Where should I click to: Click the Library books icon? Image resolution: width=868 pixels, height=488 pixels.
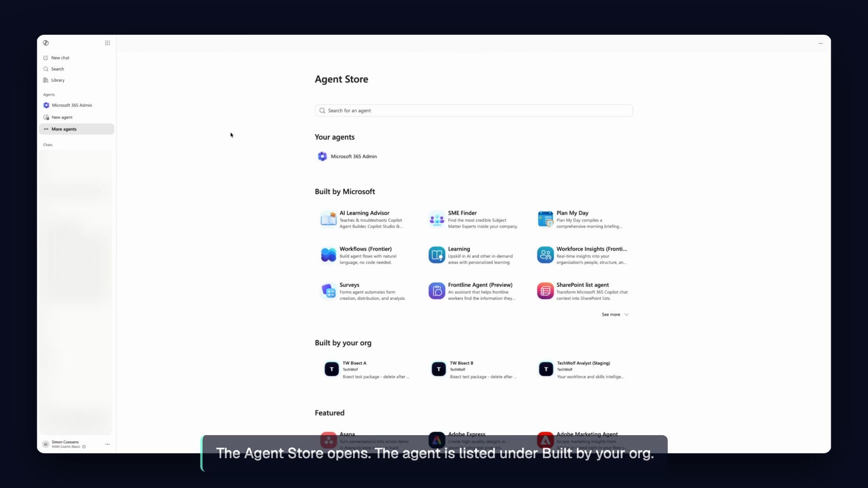click(46, 80)
